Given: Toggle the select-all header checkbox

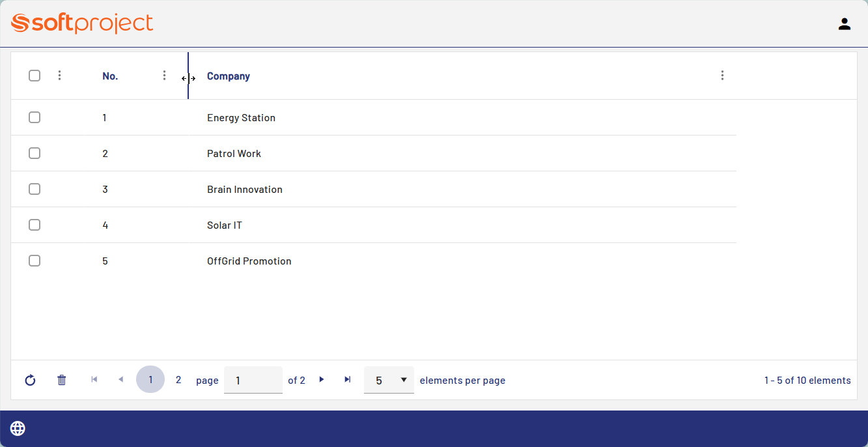Looking at the screenshot, I should pyautogui.click(x=35, y=76).
